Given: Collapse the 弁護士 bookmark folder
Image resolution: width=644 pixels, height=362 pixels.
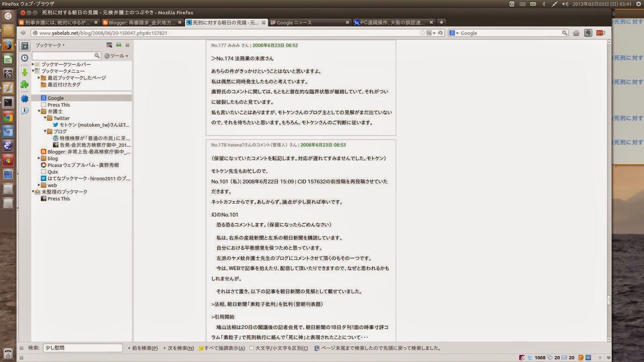Looking at the screenshot, I should (x=39, y=111).
